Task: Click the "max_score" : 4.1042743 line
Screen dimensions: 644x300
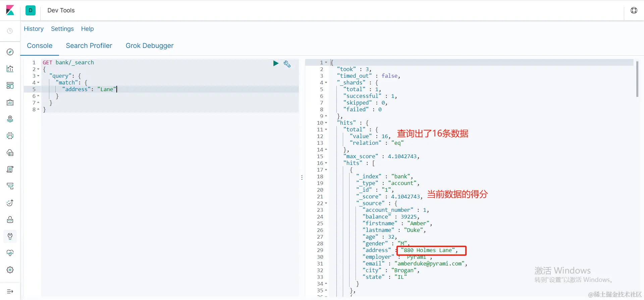Action: (381, 156)
